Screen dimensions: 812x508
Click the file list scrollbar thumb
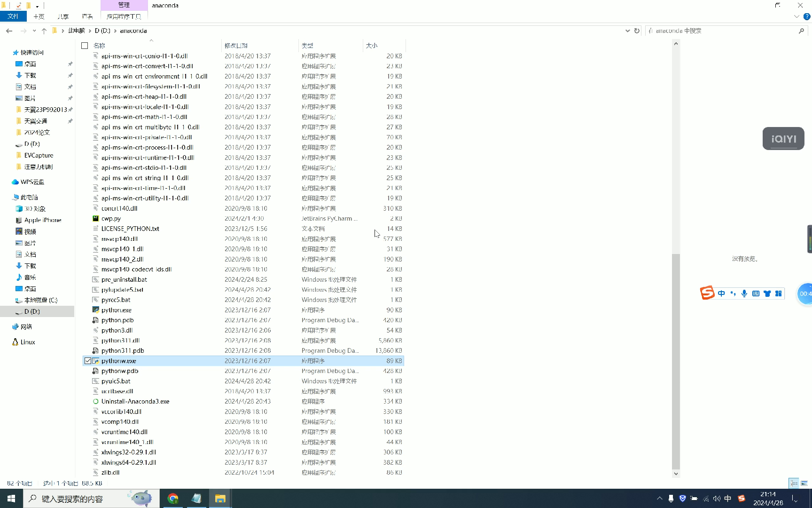[x=676, y=361]
